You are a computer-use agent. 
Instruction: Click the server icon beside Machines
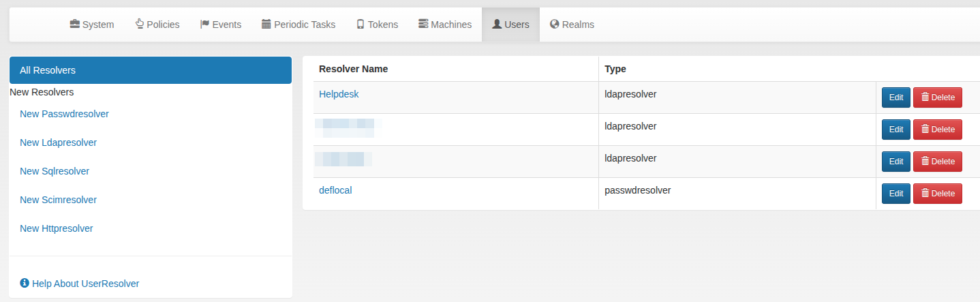click(423, 25)
